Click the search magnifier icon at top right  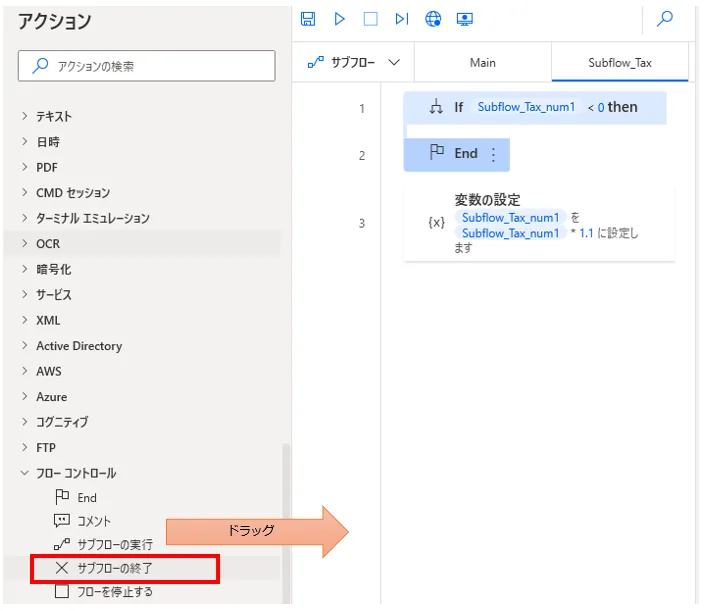[665, 19]
